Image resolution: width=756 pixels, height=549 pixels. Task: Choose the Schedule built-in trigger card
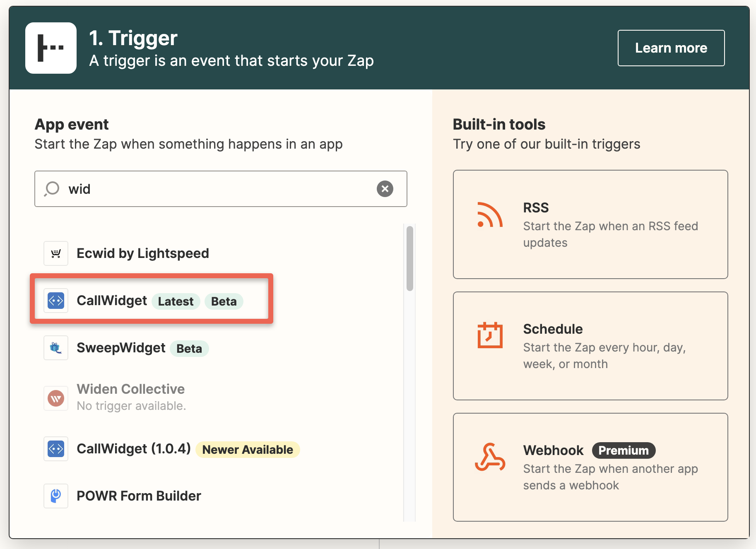click(x=590, y=346)
